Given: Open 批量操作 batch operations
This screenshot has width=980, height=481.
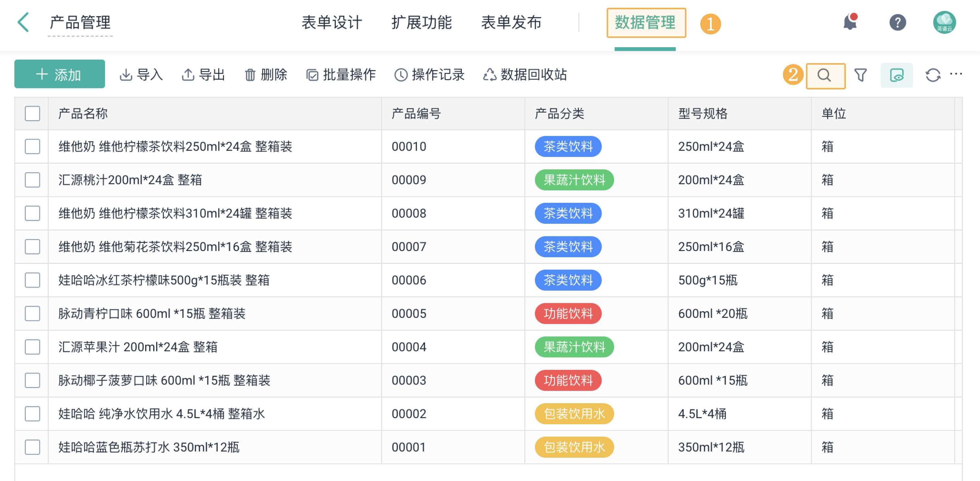Looking at the screenshot, I should pyautogui.click(x=341, y=75).
